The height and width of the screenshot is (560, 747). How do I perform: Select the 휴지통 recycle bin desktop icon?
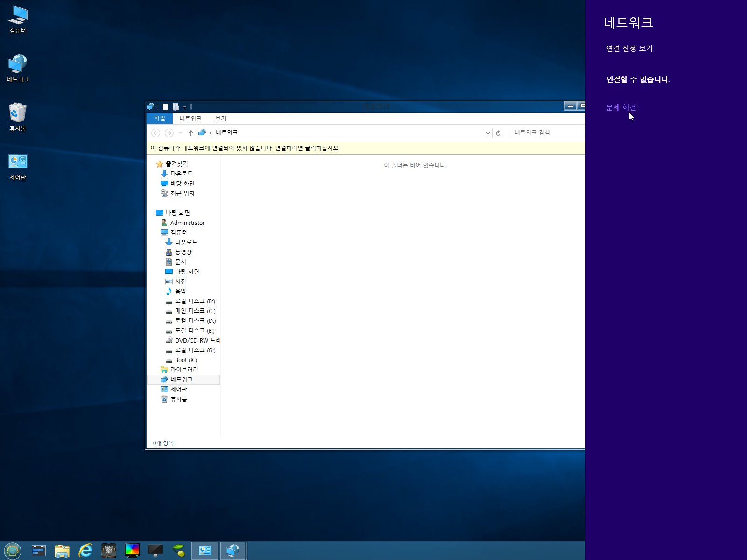18,117
